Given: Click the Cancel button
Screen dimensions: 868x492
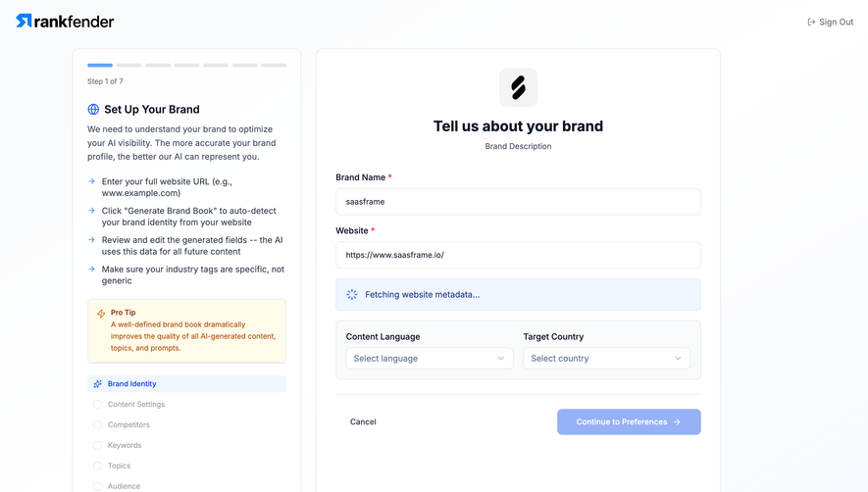Looking at the screenshot, I should pos(363,421).
